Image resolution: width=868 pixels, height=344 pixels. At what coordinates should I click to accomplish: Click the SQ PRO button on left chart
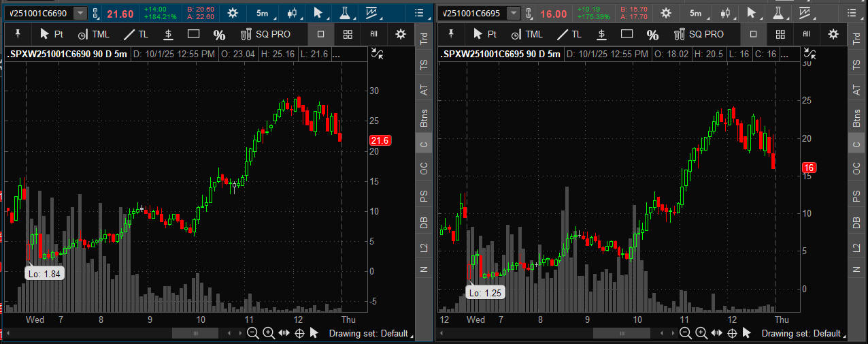(267, 34)
